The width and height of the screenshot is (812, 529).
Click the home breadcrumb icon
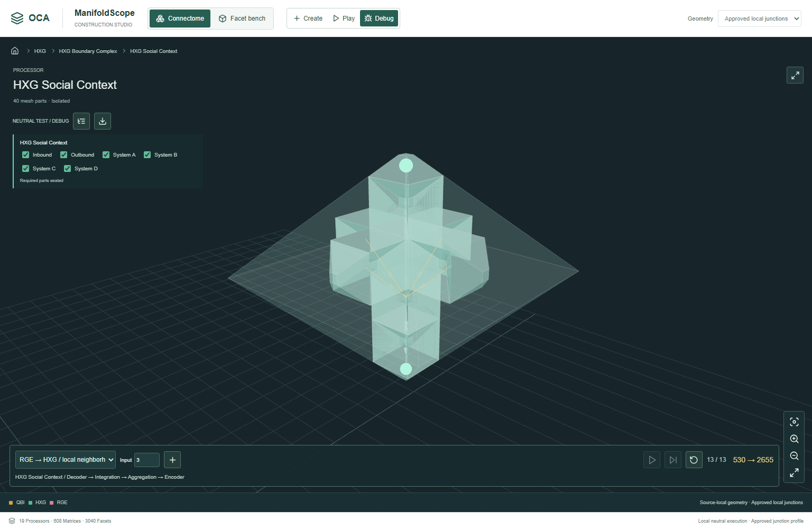pyautogui.click(x=15, y=51)
